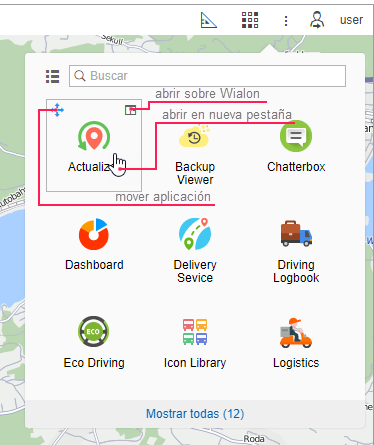
Task: Click the user name label
Action: (x=351, y=20)
